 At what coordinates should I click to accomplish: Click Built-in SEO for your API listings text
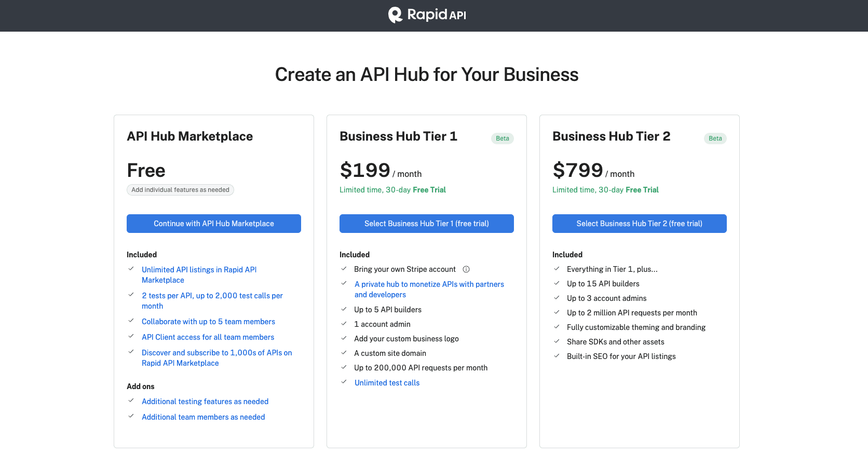point(621,356)
